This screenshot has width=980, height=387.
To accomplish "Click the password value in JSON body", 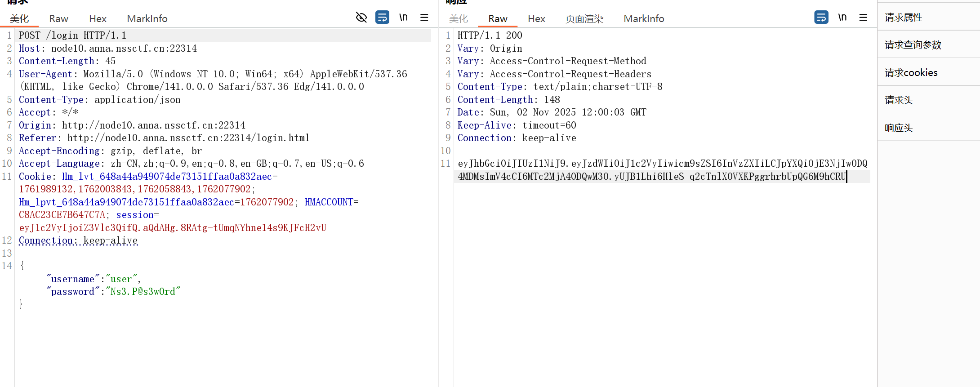I will coord(143,292).
